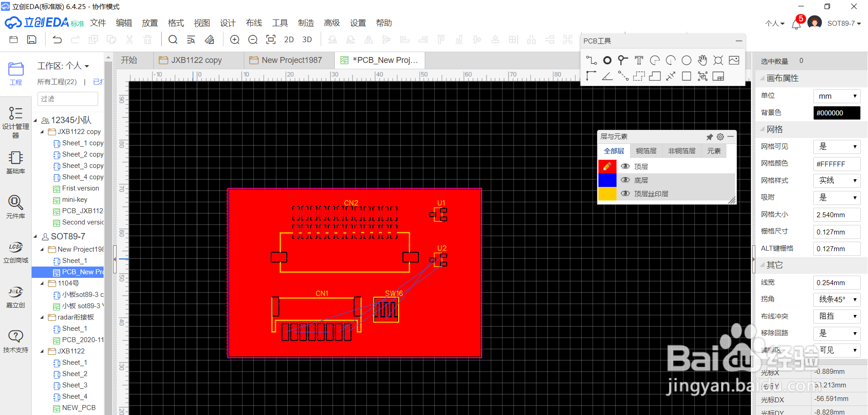Screen dimensions: 868x415
Task: Open the 制造 Fabrication menu
Action: click(306, 23)
